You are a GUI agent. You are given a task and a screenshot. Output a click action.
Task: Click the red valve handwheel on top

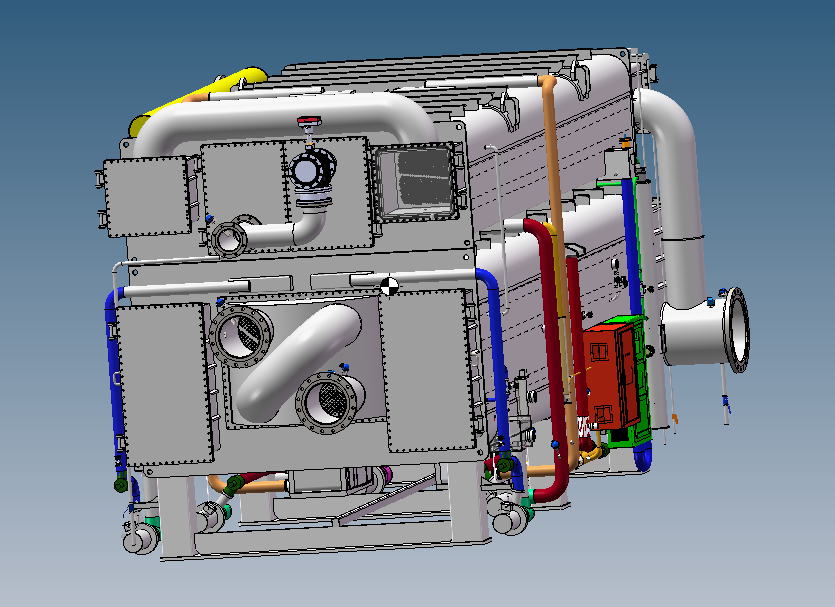click(x=310, y=123)
